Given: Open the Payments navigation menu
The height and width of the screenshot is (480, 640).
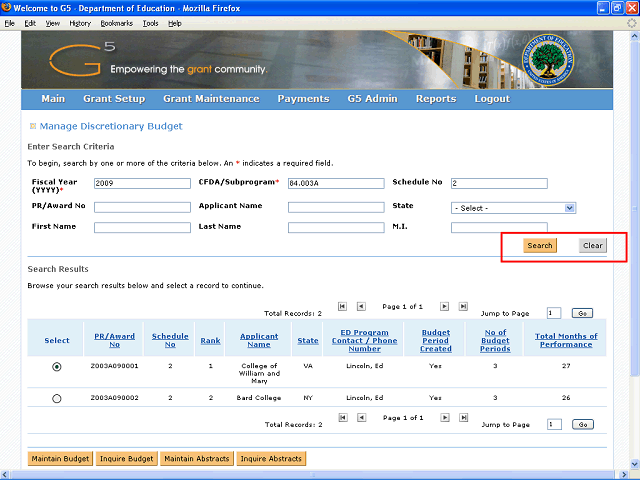Looking at the screenshot, I should tap(303, 99).
